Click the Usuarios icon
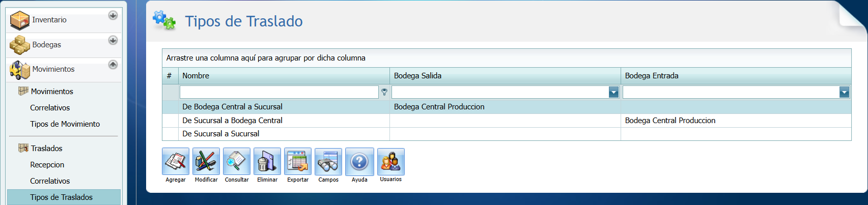This screenshot has width=868, height=205. tap(390, 162)
